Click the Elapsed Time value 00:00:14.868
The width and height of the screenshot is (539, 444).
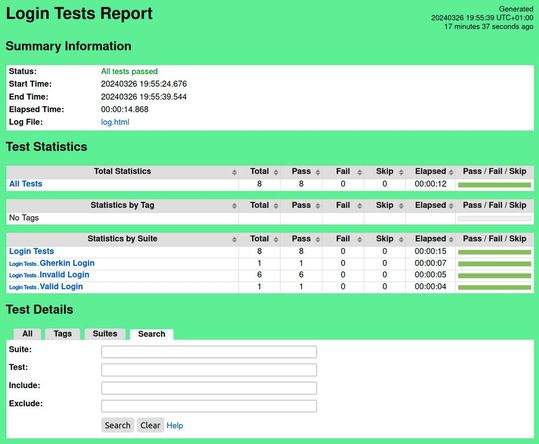click(x=125, y=109)
